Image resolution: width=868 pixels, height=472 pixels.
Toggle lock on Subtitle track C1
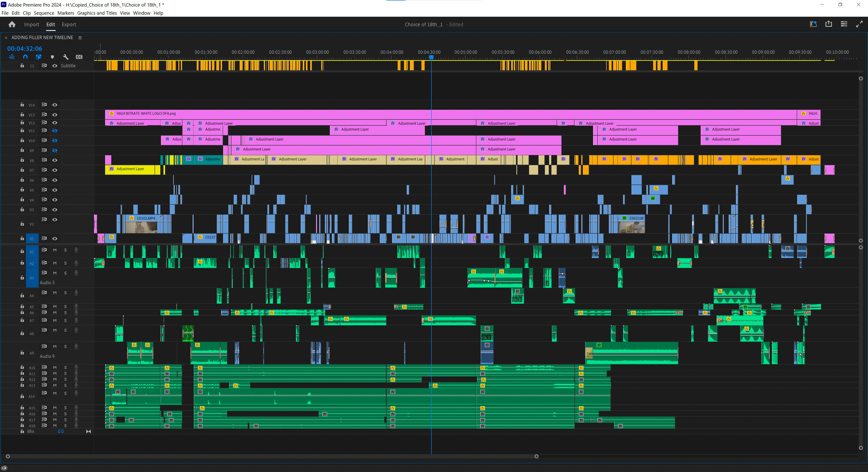pyautogui.click(x=22, y=65)
